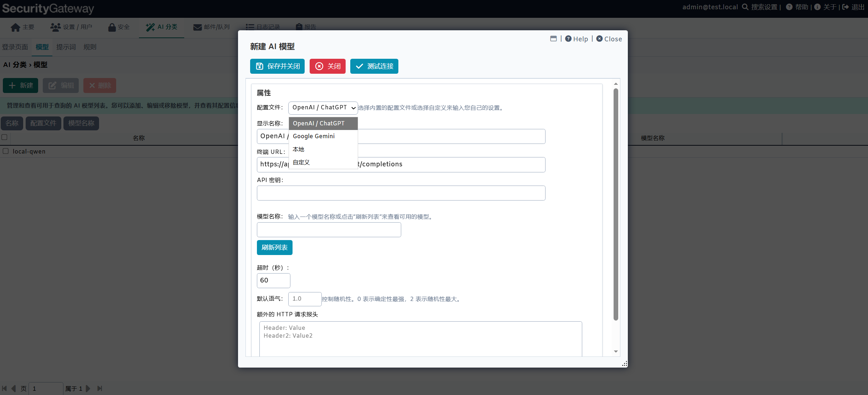868x395 pixels.
Task: Sort by 名称 column header
Action: pyautogui.click(x=139, y=138)
